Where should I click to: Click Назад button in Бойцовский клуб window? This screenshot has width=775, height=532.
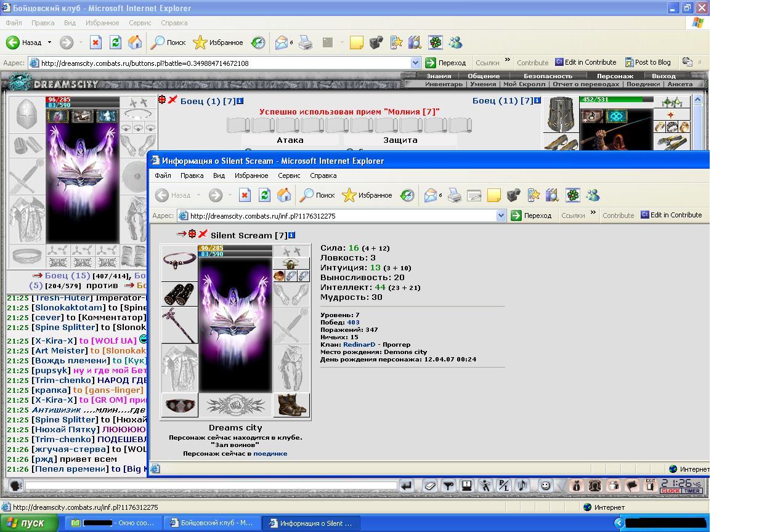click(x=25, y=42)
